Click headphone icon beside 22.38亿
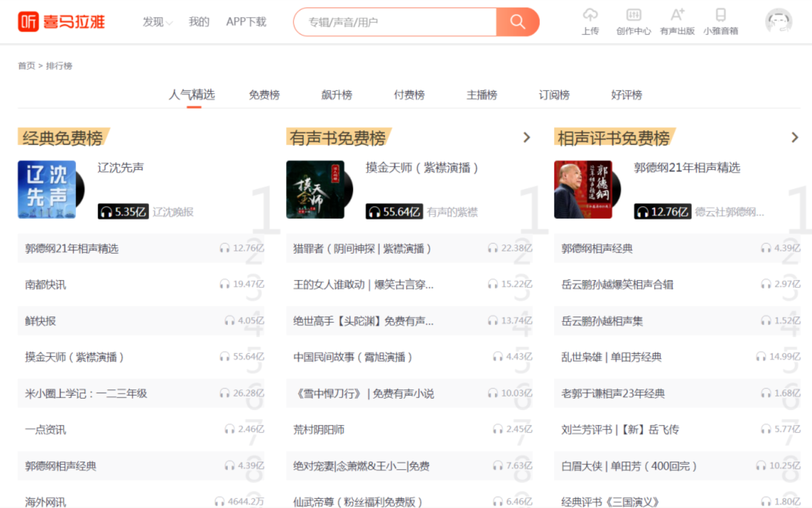Screen dimensions: 812x508 (x=493, y=249)
